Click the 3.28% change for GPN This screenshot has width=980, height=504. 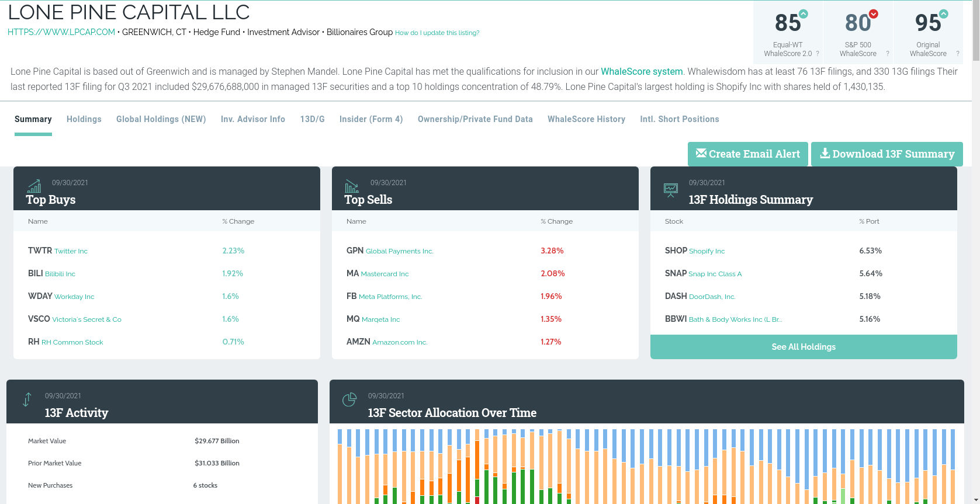pos(552,251)
